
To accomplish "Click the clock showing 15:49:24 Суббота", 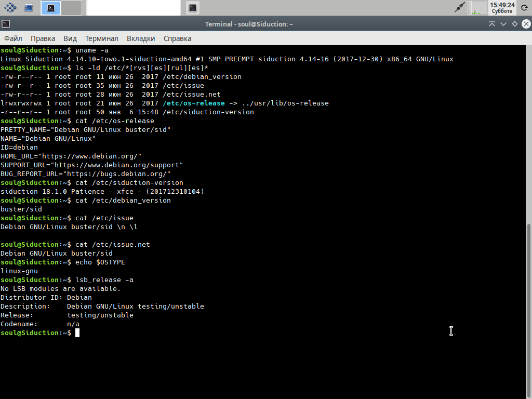I will coord(502,8).
